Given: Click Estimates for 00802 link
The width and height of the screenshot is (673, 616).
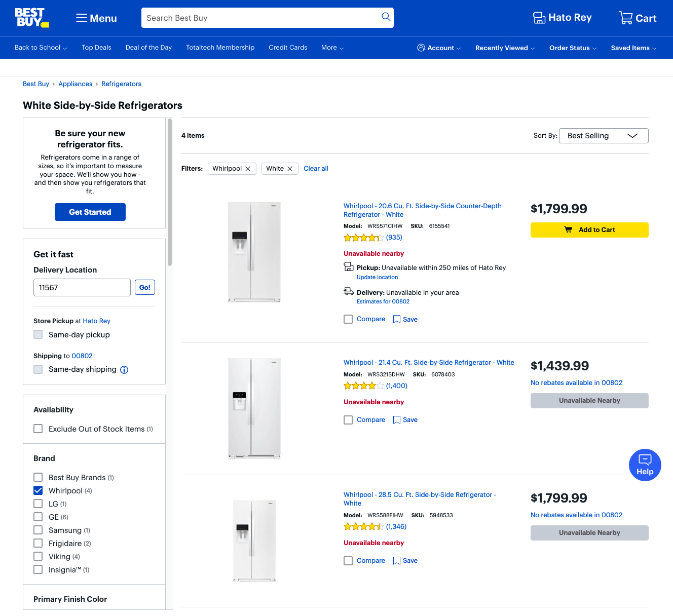Looking at the screenshot, I should (383, 301).
